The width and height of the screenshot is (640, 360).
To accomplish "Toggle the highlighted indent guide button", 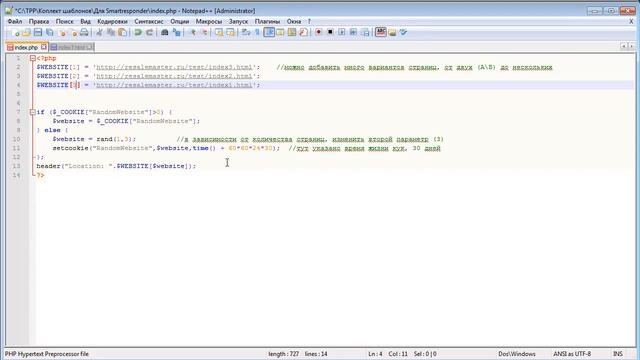I will [269, 32].
